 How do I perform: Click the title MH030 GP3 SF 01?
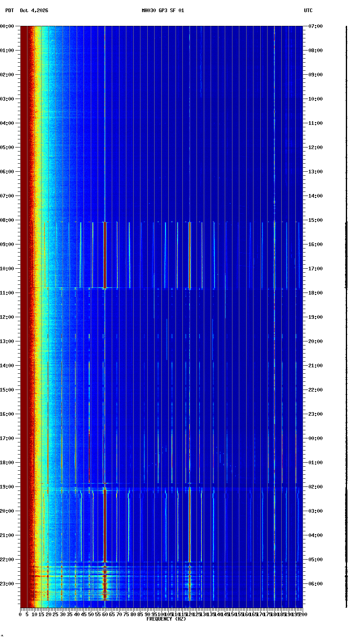tap(163, 11)
